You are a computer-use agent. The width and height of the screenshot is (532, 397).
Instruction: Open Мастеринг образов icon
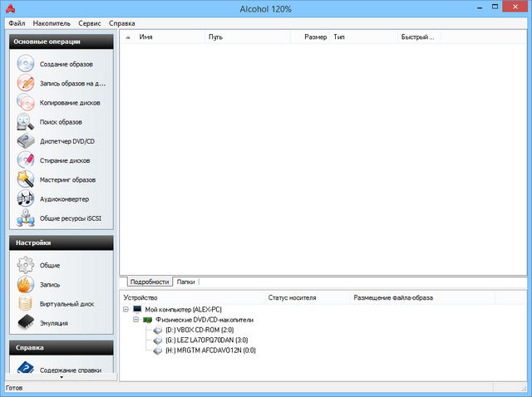click(25, 179)
